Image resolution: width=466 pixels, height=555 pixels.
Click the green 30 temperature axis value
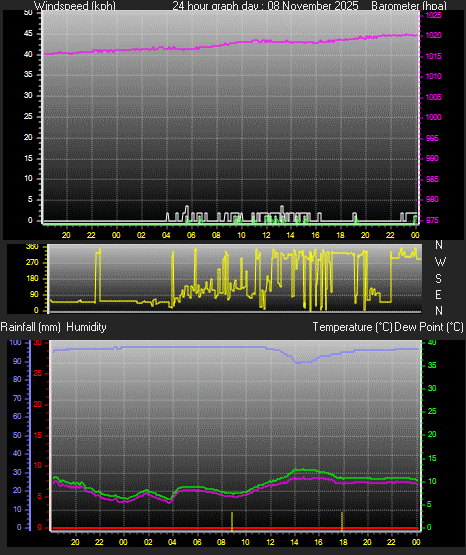pos(432,388)
